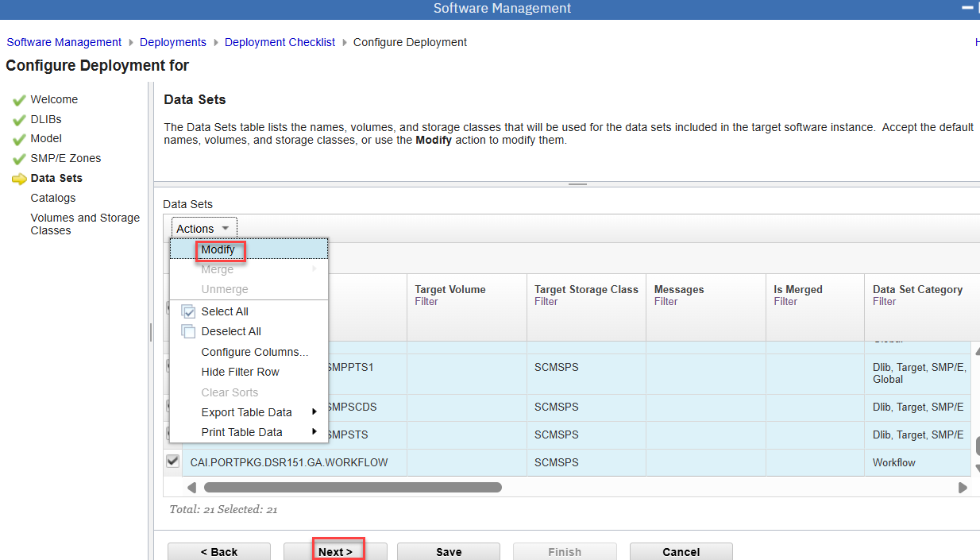Viewport: 980px width, 560px height.
Task: Click the Deselect All icon in menu
Action: (x=188, y=331)
